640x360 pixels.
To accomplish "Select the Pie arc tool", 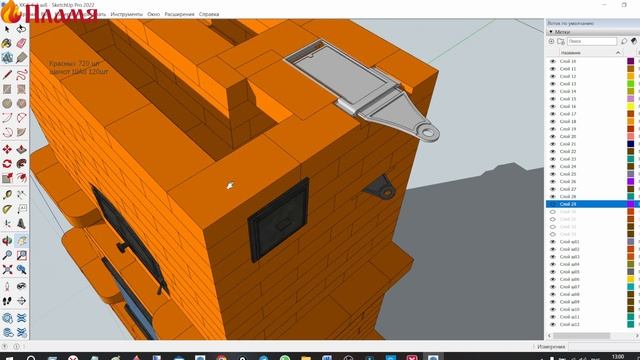I will tap(21, 132).
